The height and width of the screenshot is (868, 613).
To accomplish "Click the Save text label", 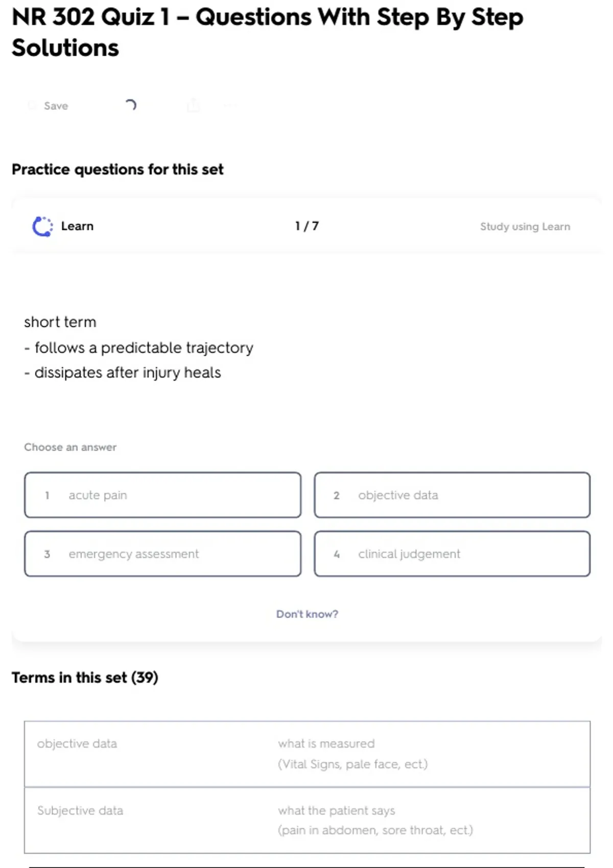I will (x=56, y=106).
